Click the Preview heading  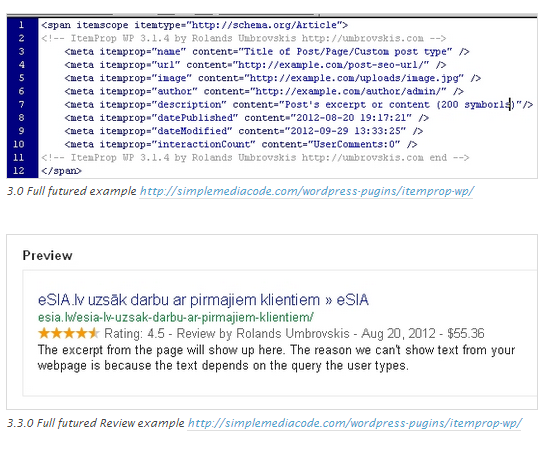pos(48,255)
